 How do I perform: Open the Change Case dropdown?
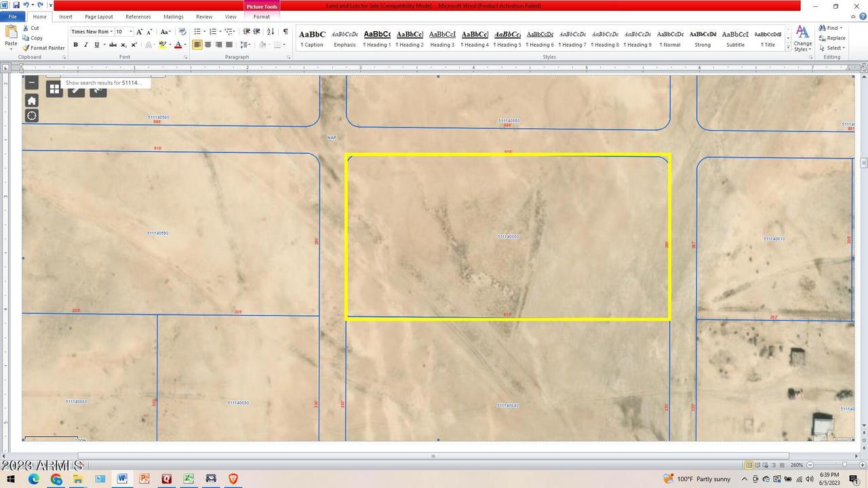(x=165, y=32)
